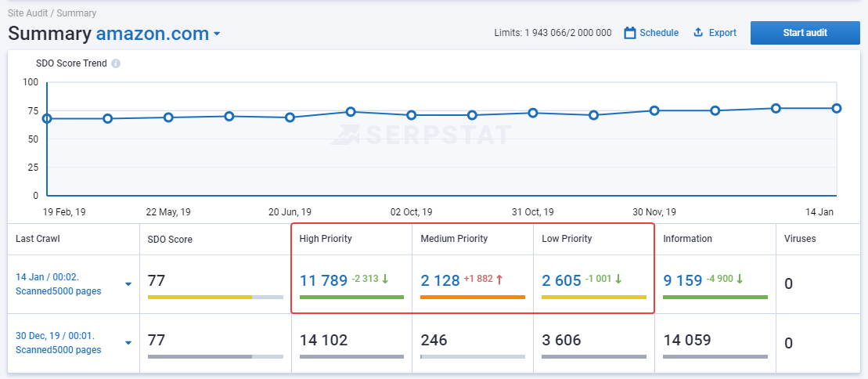The width and height of the screenshot is (868, 379).
Task: Select the chart point above 02 Oct, 19
Action: coord(412,115)
